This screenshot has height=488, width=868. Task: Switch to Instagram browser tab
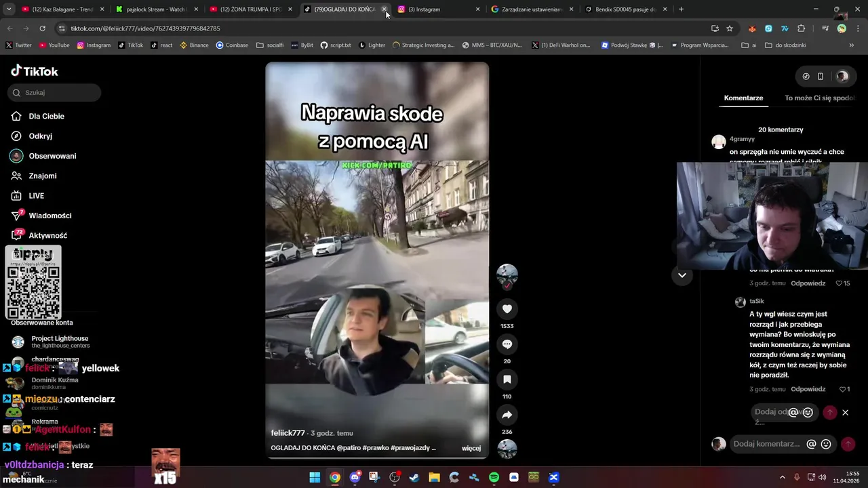pos(438,9)
